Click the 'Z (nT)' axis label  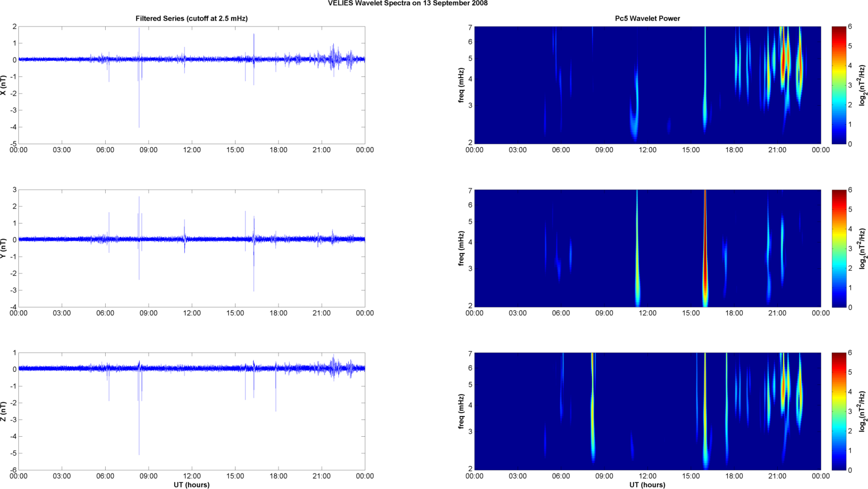pyautogui.click(x=3, y=411)
